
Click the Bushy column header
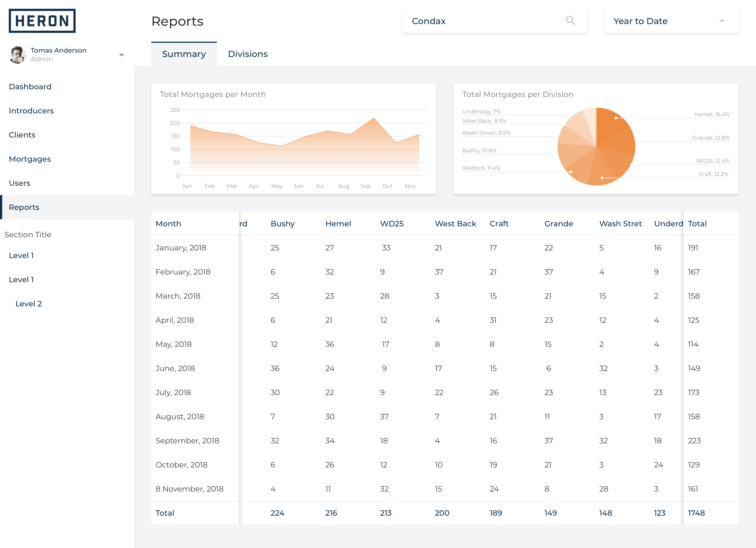[283, 224]
